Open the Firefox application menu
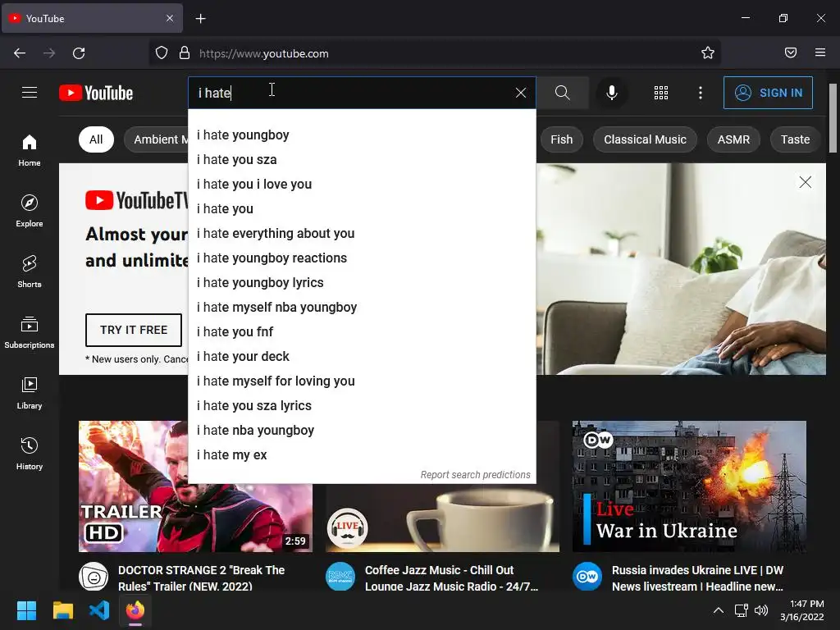 point(820,52)
